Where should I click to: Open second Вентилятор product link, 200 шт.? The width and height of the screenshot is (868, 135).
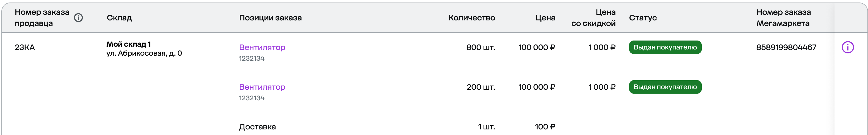coord(262,87)
